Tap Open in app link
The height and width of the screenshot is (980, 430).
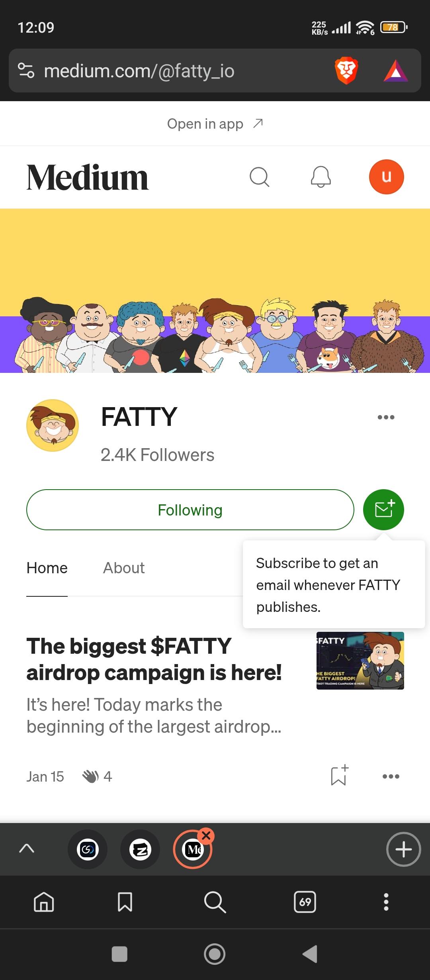(215, 124)
